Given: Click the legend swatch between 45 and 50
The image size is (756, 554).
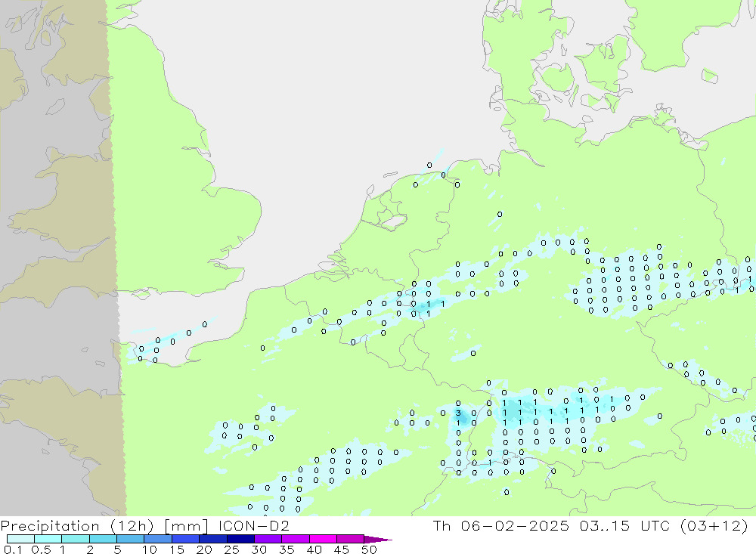Looking at the screenshot, I should (x=351, y=539).
